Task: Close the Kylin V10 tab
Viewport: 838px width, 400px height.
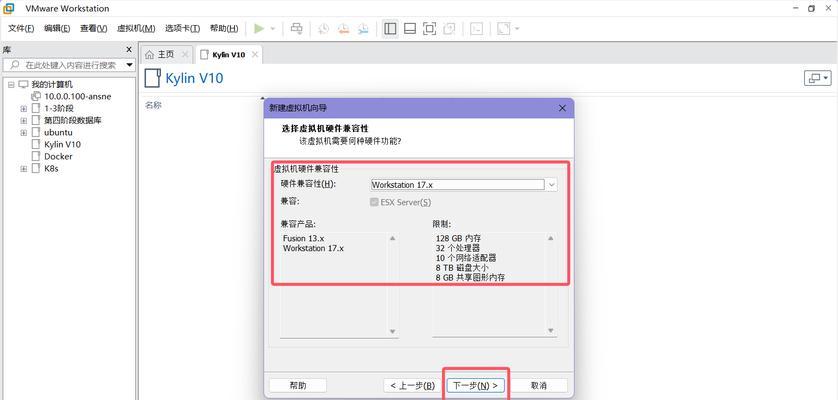Action: coord(255,55)
